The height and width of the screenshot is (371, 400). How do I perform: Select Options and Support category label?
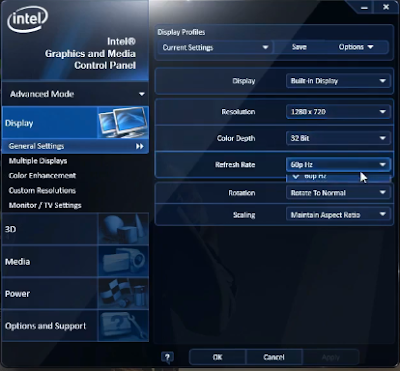(45, 326)
